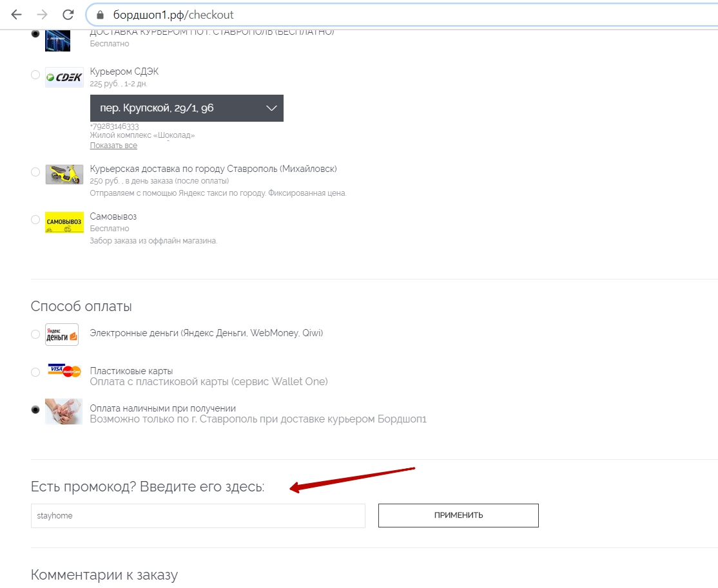Click the padlock icon in address bar
718x588 pixels.
coord(99,15)
